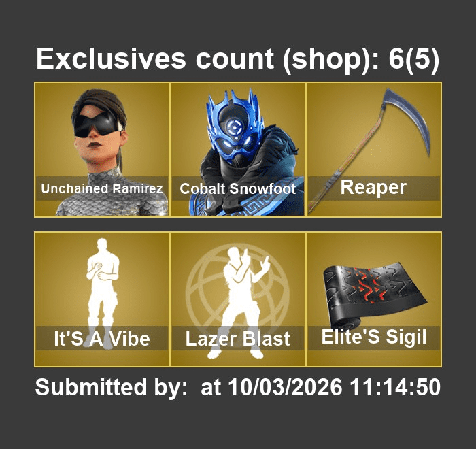Click the 'Exclusives count (shop)' heading
The height and width of the screenshot is (449, 476).
208,59
